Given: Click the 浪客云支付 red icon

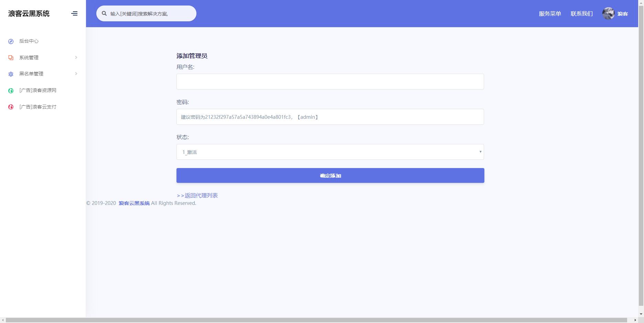Looking at the screenshot, I should point(11,107).
